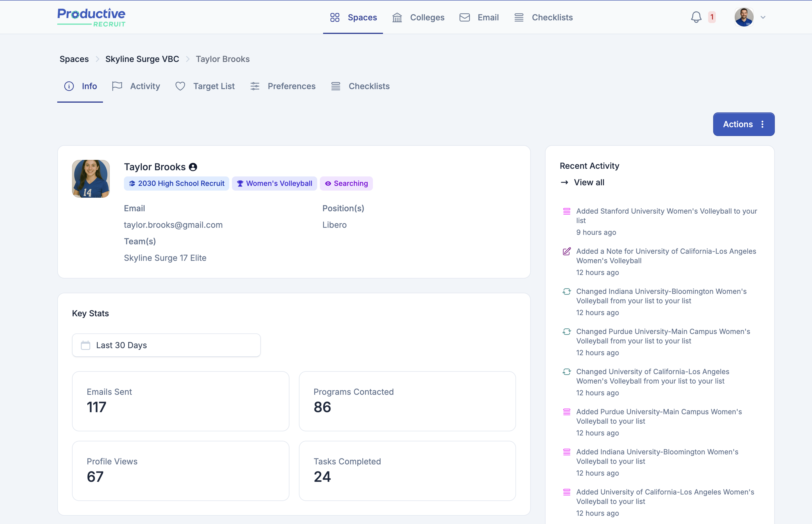This screenshot has height=524, width=812.
Task: Open the Checklists top navigation item
Action: (543, 17)
